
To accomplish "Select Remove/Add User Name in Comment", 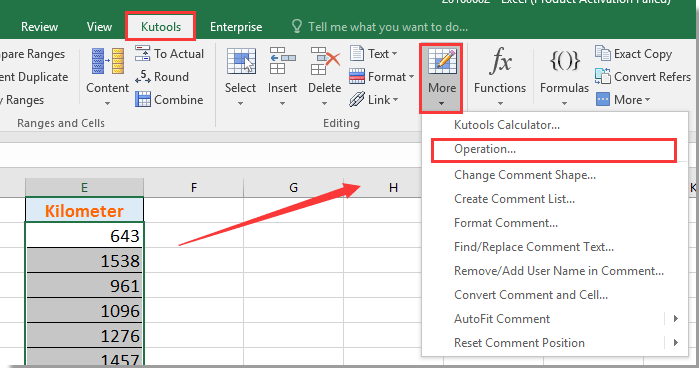I will point(559,271).
